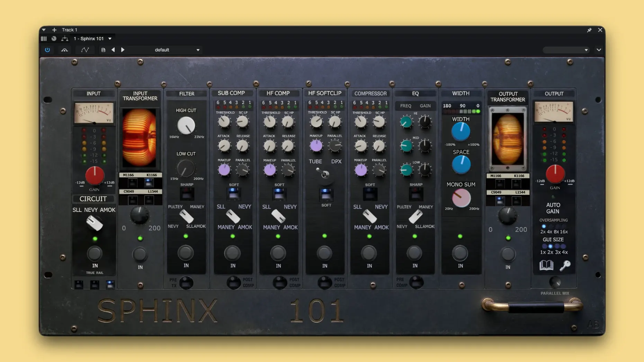This screenshot has height=362, width=644.
Task: Toggle the Filter module IN button
Action: 186,253
